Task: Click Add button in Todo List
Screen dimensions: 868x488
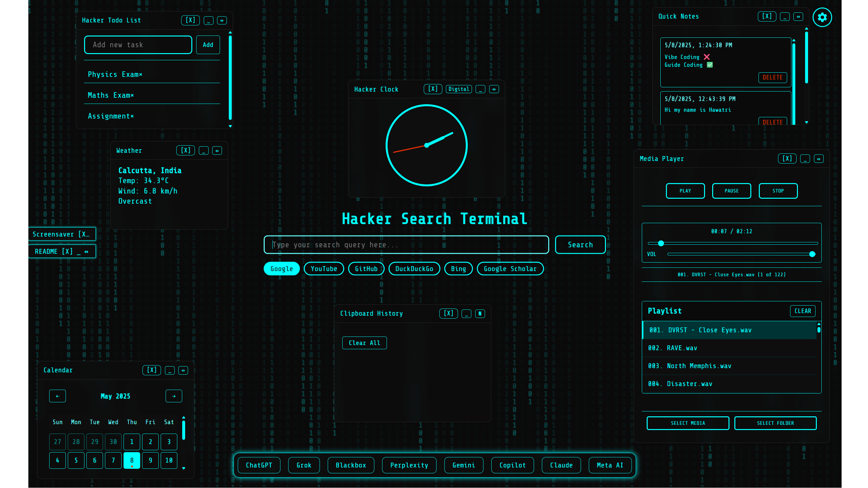Action: coord(208,45)
